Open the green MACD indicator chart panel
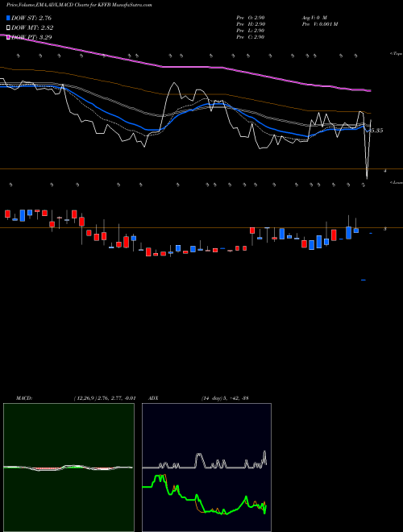The width and height of the screenshot is (403, 532). [x=69, y=468]
